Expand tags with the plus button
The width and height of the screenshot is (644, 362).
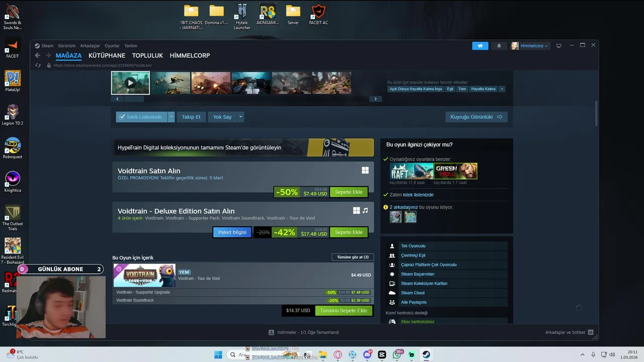point(502,89)
